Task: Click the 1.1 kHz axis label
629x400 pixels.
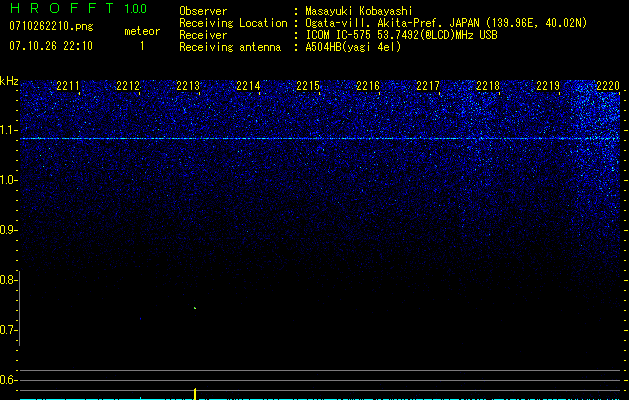Action: 9,130
